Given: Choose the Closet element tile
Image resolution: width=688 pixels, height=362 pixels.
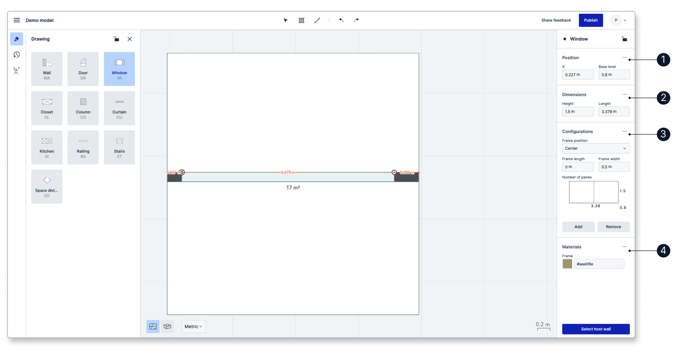Looking at the screenshot, I should (x=47, y=108).
